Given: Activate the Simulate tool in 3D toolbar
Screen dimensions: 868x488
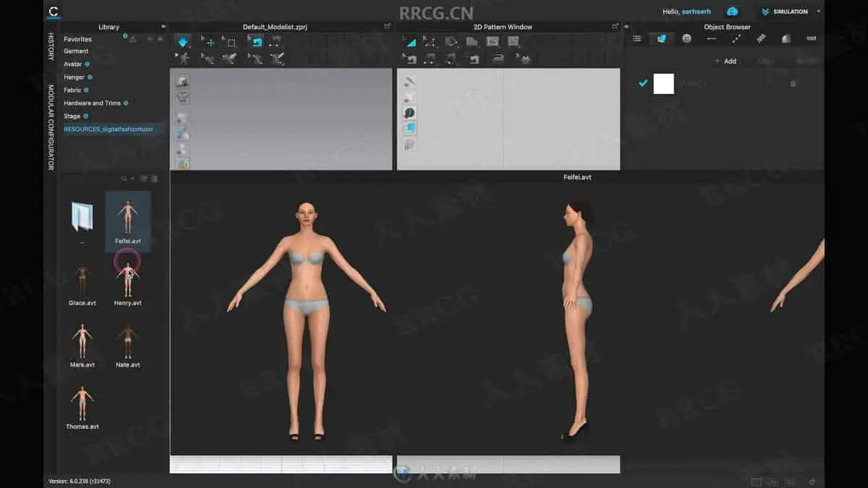Looking at the screenshot, I should pos(183,42).
